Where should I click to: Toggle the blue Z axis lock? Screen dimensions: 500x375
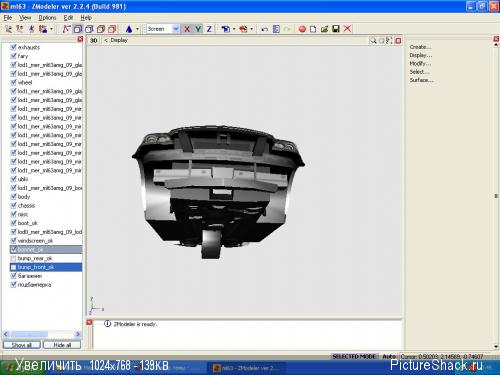tap(209, 29)
